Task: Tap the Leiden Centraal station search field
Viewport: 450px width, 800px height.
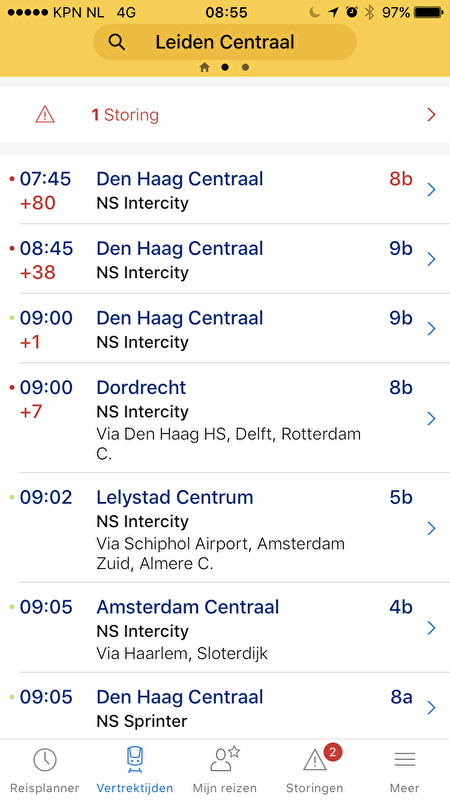Action: click(225, 42)
